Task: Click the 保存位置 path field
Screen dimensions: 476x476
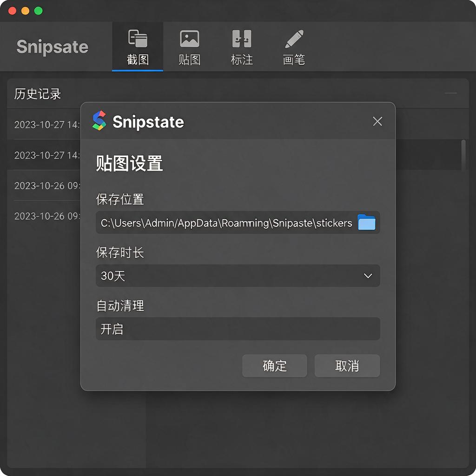Action: [x=238, y=223]
